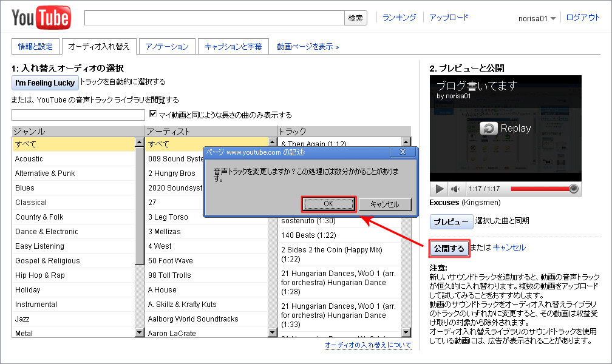Choose the artist 50 Foot Wave
The width and height of the screenshot is (612, 364).
[207, 261]
